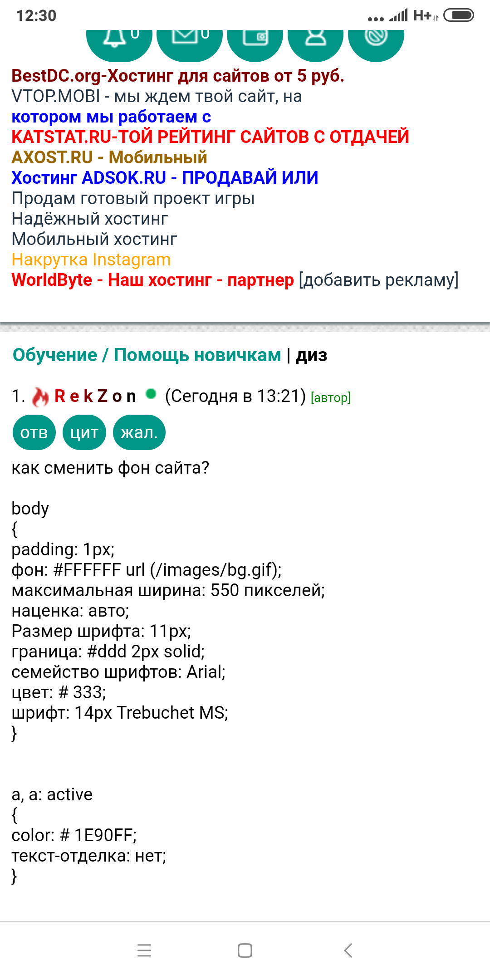
Task: Tap the flame icon next to RekZon
Action: tap(40, 397)
